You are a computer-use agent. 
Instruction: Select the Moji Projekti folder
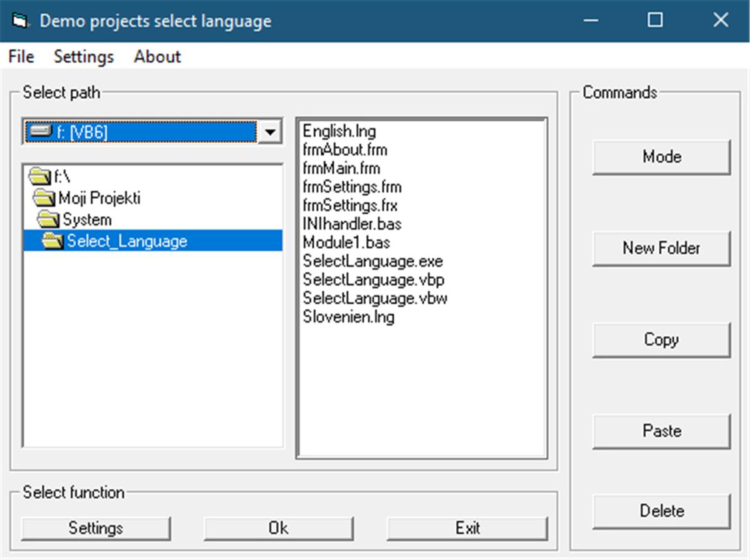pyautogui.click(x=152, y=199)
